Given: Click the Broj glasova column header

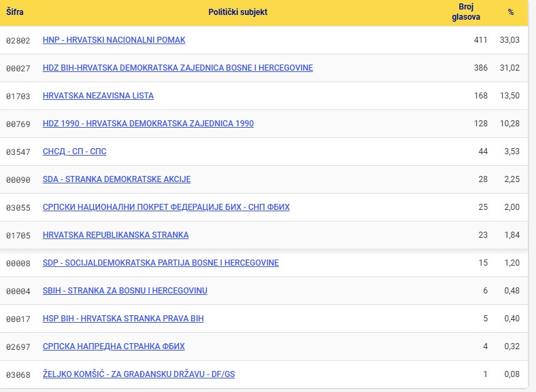Looking at the screenshot, I should pyautogui.click(x=466, y=12).
